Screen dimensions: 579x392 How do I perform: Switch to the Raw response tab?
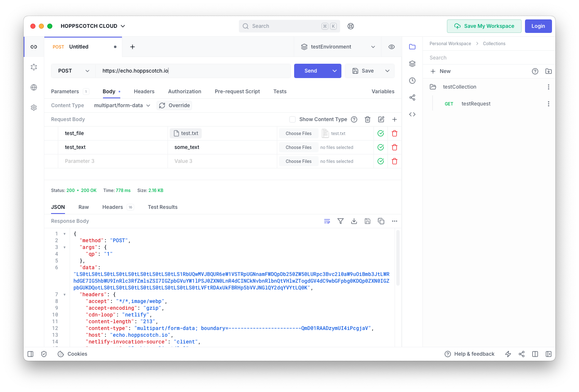coord(84,207)
